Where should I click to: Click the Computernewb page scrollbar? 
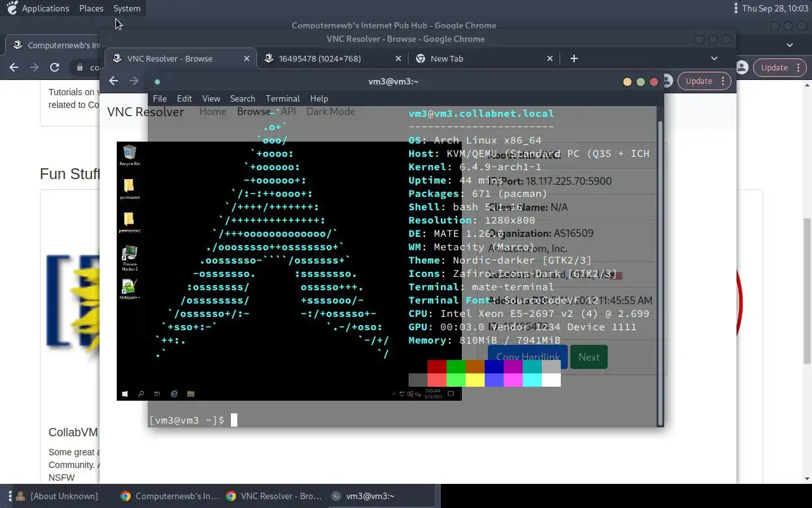pyautogui.click(x=808, y=292)
